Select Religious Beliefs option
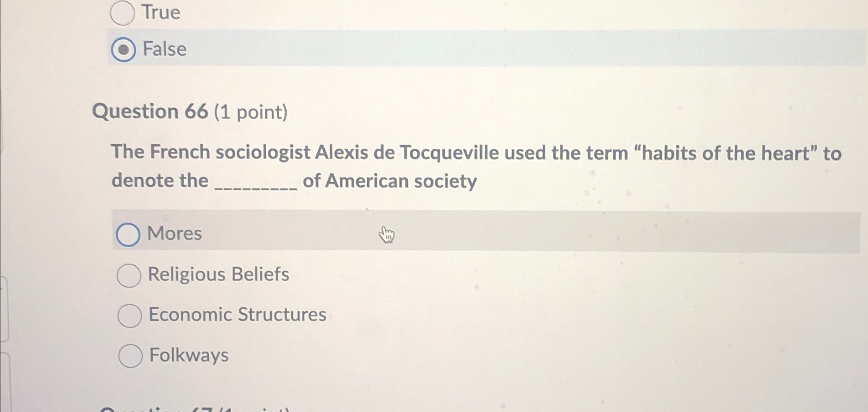 click(129, 275)
